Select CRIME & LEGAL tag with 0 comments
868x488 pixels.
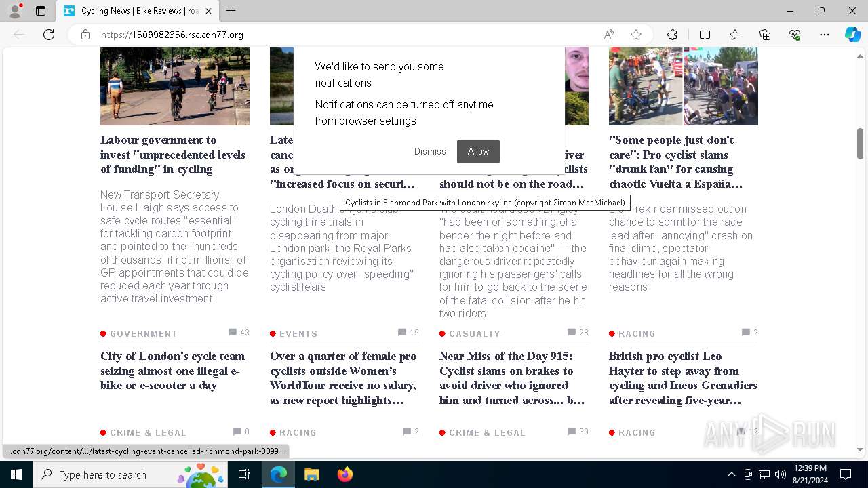(148, 432)
